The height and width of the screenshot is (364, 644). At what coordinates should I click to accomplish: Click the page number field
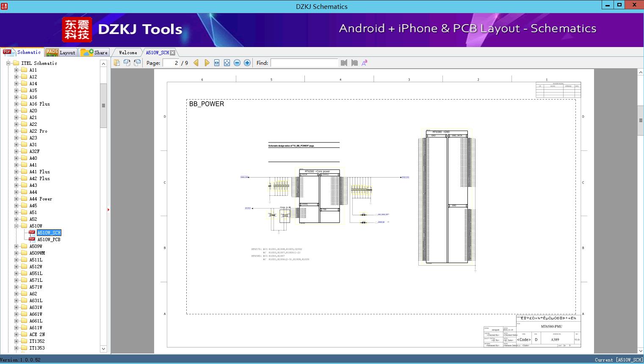tap(171, 63)
